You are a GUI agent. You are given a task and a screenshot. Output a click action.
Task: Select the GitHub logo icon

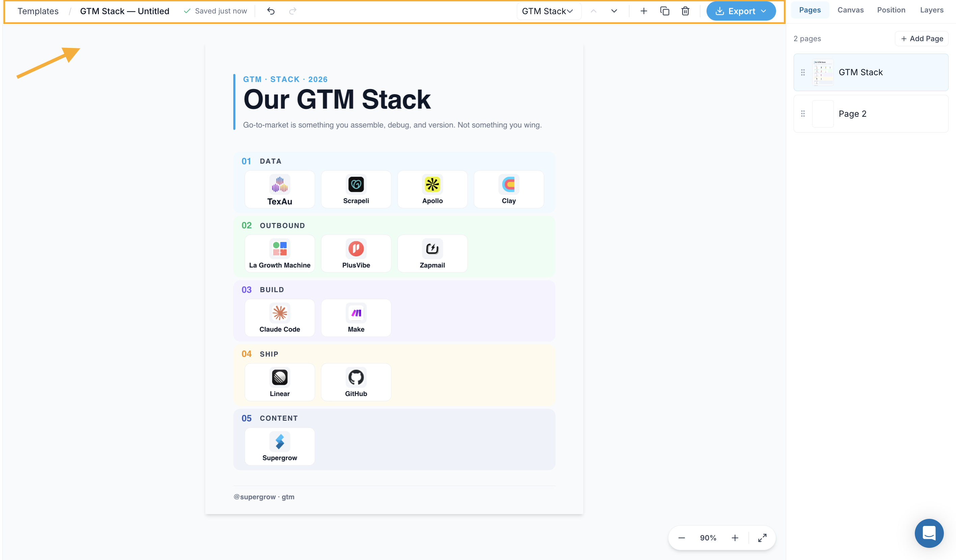tap(356, 377)
